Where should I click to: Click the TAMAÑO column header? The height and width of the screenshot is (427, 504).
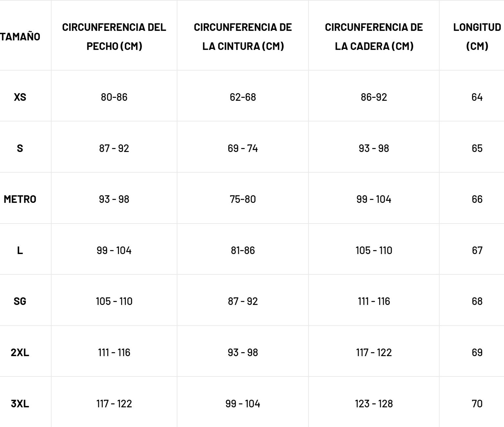(20, 36)
